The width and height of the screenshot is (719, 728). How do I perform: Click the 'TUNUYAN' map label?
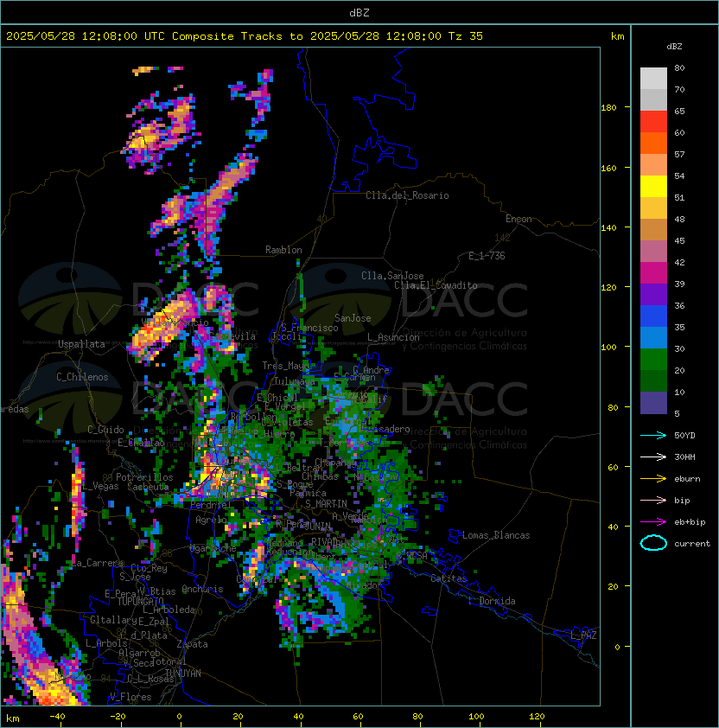[183, 674]
